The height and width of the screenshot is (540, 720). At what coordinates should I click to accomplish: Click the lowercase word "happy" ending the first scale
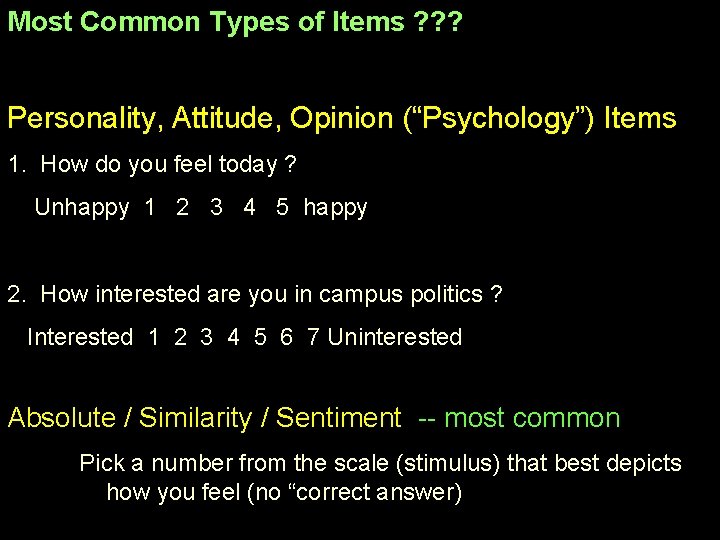[335, 208]
